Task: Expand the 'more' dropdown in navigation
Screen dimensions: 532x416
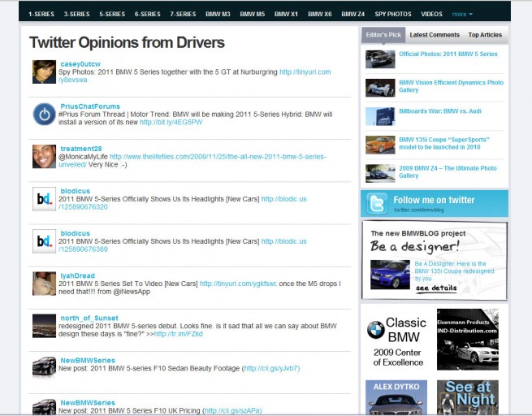Action: 462,15
